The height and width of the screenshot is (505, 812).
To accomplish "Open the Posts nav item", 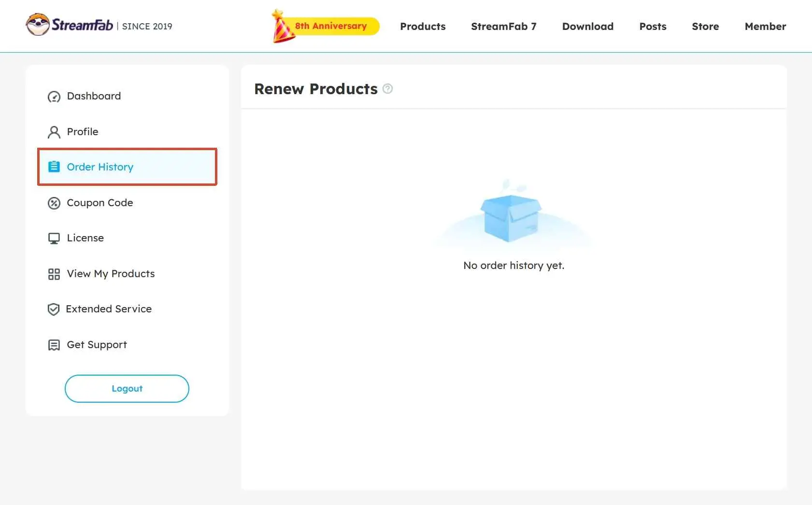I will point(653,27).
